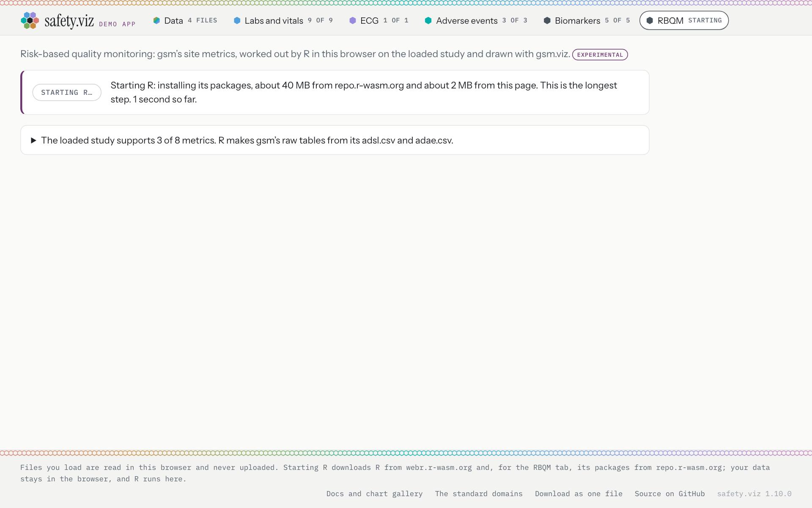Click the safety.viz hexagon cluster logo
812x508 pixels.
(x=30, y=20)
